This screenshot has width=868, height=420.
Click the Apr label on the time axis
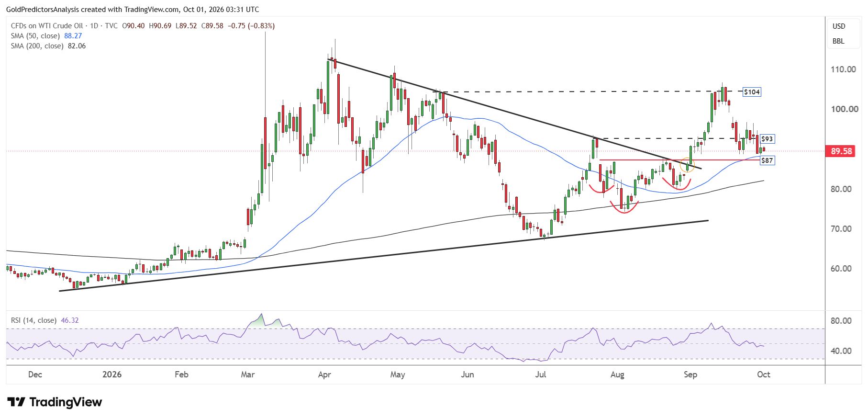point(324,375)
